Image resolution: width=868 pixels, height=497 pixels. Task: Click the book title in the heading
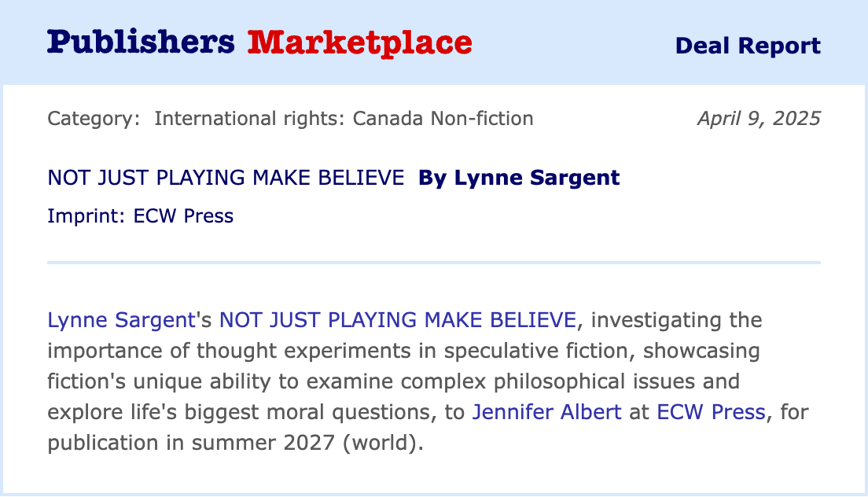(x=226, y=178)
